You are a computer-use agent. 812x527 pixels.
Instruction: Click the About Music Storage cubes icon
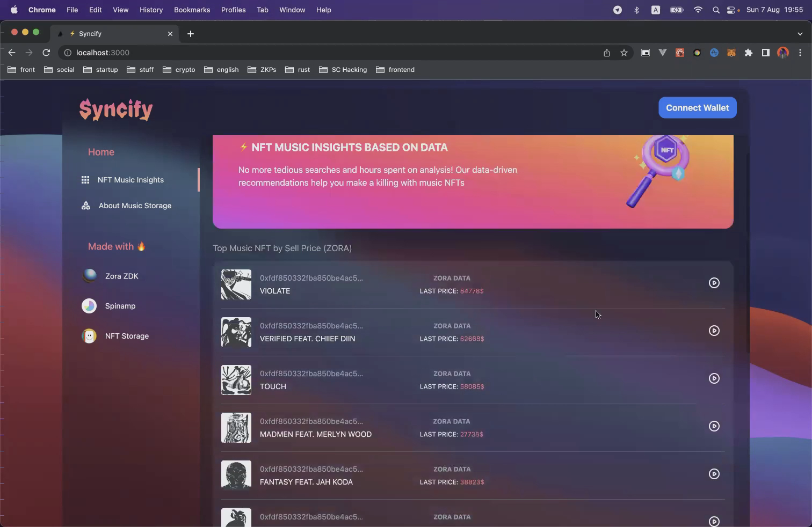(86, 206)
